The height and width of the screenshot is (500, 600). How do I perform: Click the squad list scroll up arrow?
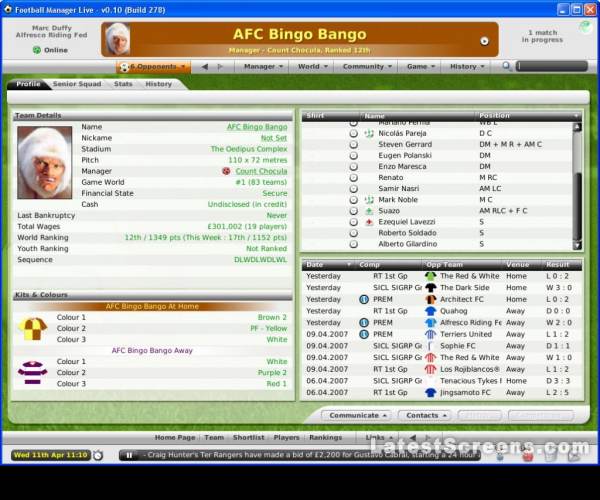pos(577,127)
